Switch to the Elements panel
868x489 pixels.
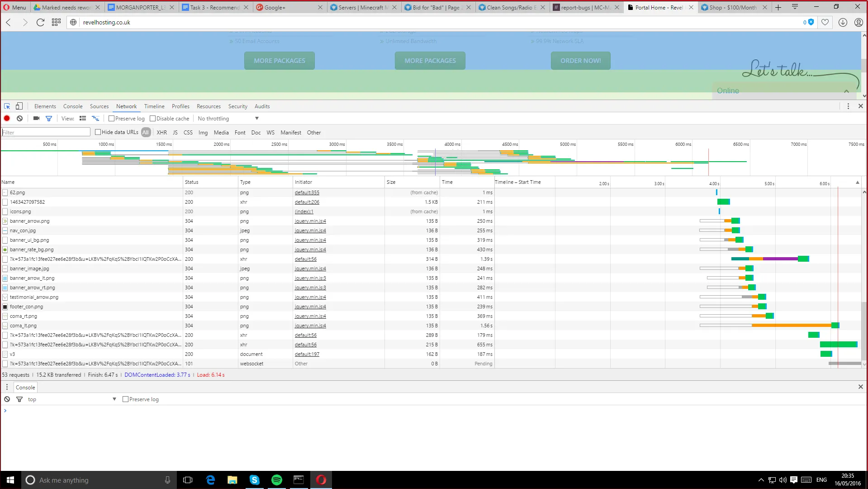coord(45,106)
